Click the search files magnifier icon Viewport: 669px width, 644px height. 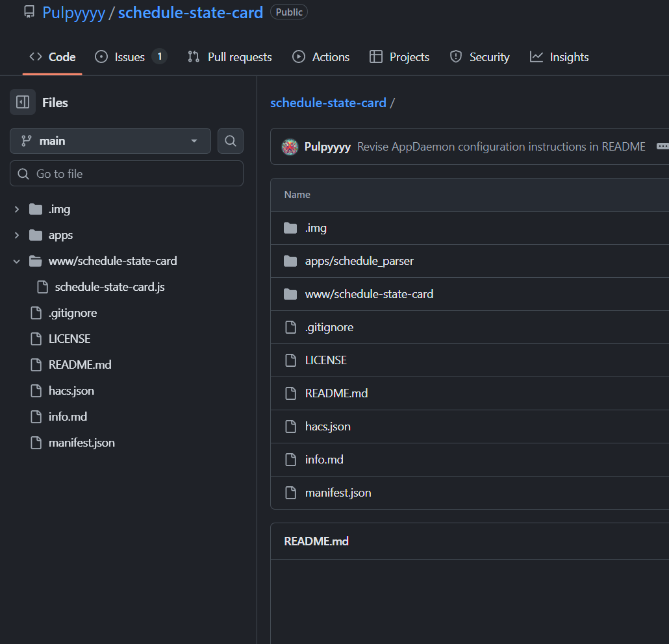230,141
